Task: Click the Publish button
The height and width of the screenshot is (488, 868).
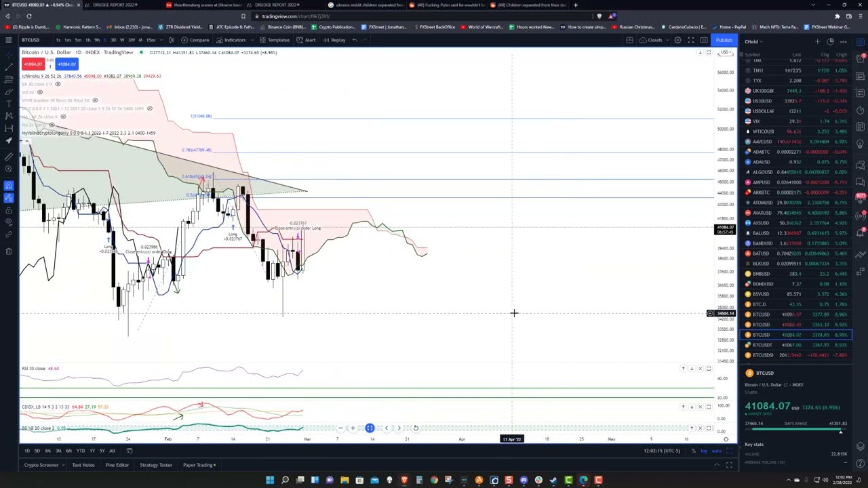Action: point(724,40)
